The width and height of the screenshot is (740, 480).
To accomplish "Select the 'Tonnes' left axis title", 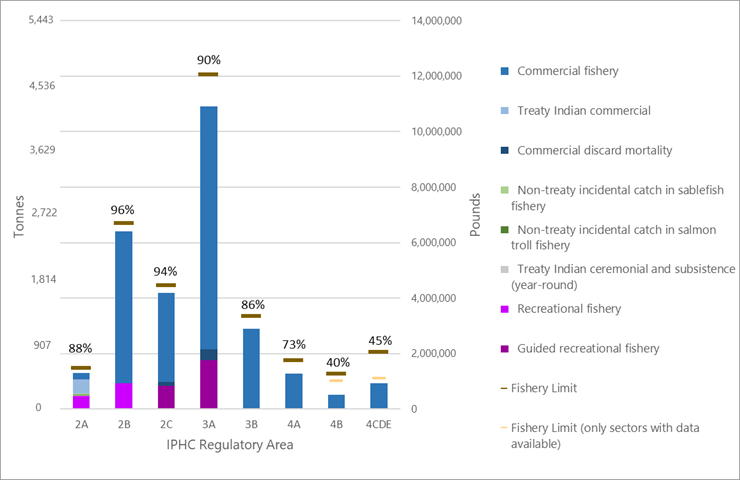I will coord(18,217).
